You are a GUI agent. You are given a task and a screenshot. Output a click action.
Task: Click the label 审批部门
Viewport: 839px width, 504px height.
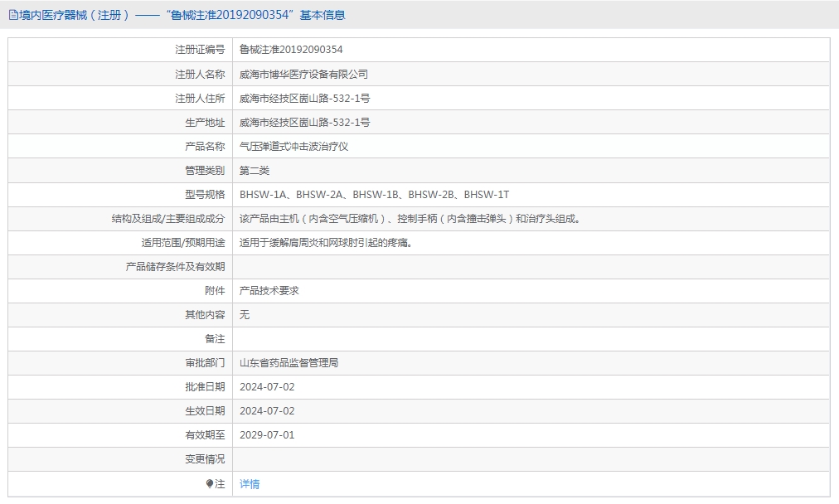click(205, 363)
